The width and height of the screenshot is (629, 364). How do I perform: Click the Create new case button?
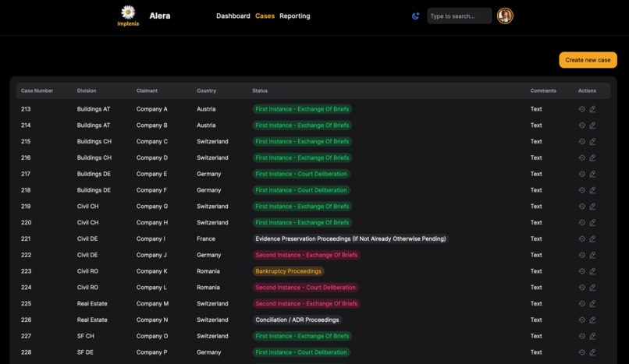(x=588, y=60)
